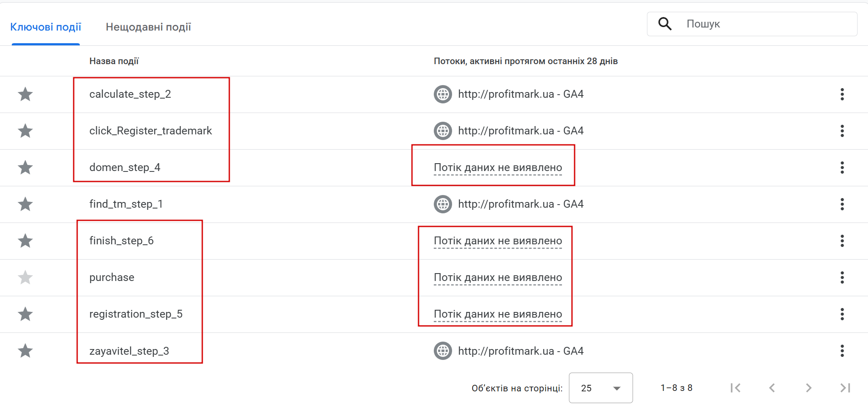Click in the Пошук search field
The height and width of the screenshot is (404, 868).
pos(767,24)
